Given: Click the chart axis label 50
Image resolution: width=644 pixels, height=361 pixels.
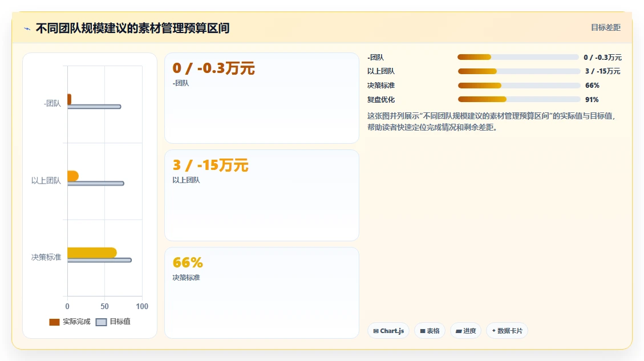Looking at the screenshot, I should (x=105, y=306).
